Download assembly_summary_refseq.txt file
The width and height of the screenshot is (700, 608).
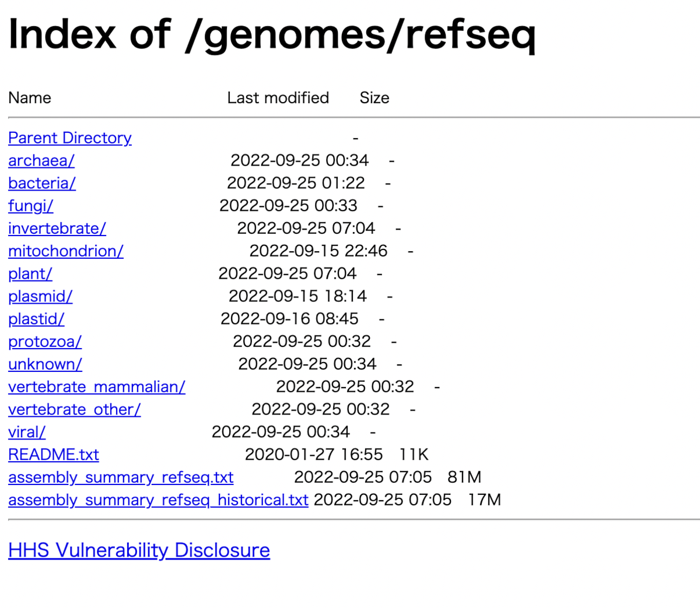(121, 477)
